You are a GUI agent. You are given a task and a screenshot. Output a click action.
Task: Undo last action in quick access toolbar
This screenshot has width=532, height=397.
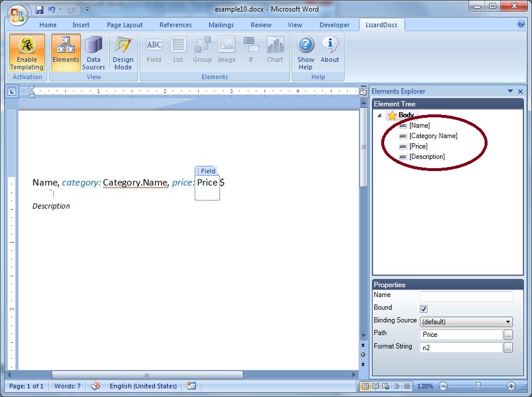tap(51, 9)
